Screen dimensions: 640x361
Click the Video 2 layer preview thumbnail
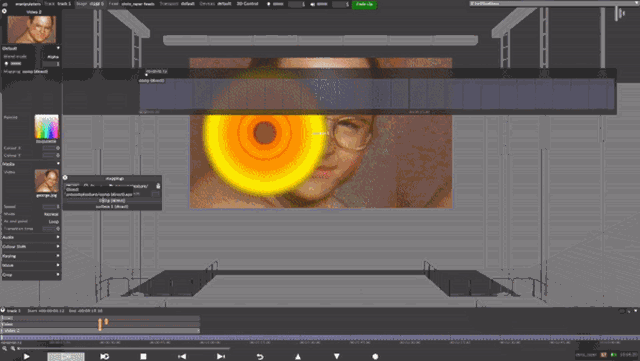point(32,29)
